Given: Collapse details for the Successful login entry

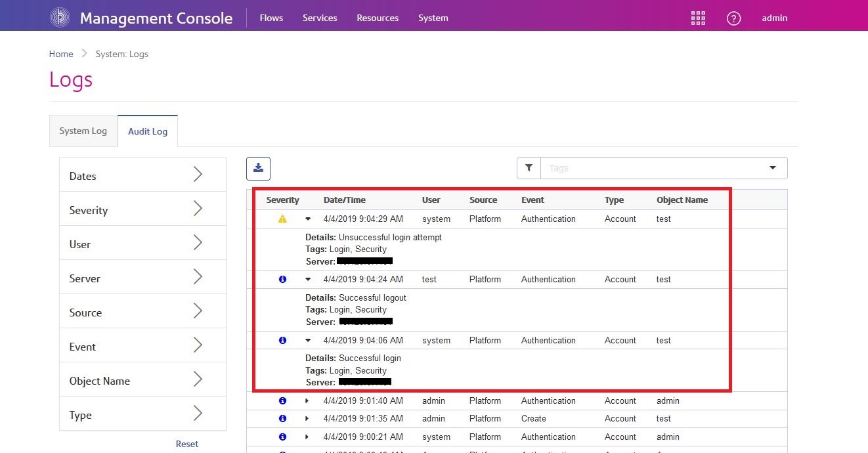Looking at the screenshot, I should (307, 340).
